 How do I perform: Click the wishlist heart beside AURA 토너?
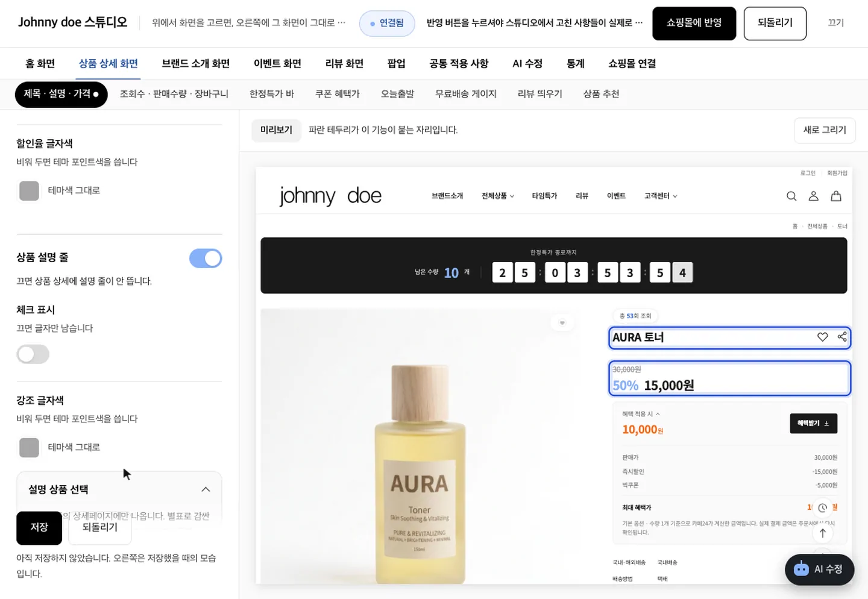point(822,337)
